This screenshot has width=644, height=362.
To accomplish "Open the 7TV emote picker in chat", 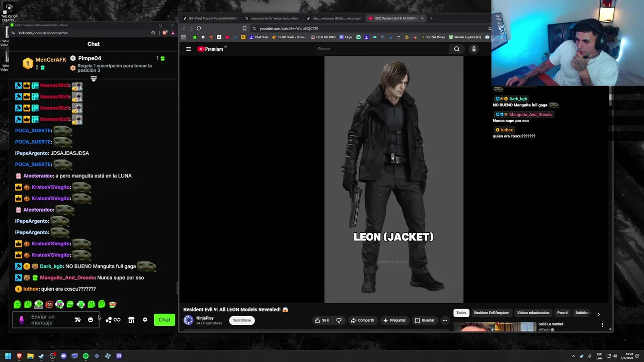I will 77,320.
